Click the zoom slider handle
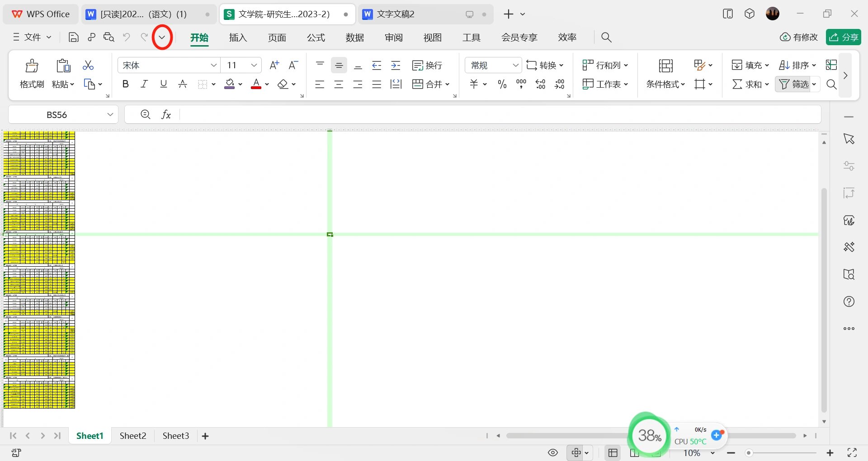The image size is (868, 461). click(749, 453)
